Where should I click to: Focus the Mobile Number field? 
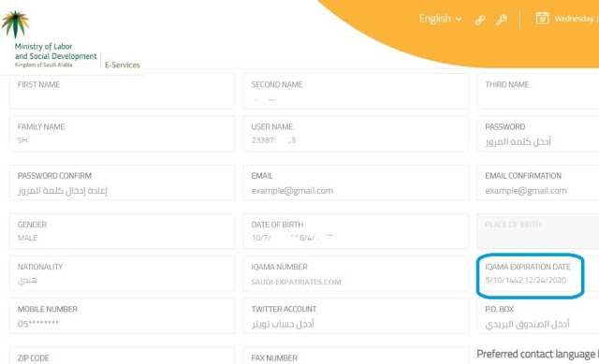(x=122, y=316)
